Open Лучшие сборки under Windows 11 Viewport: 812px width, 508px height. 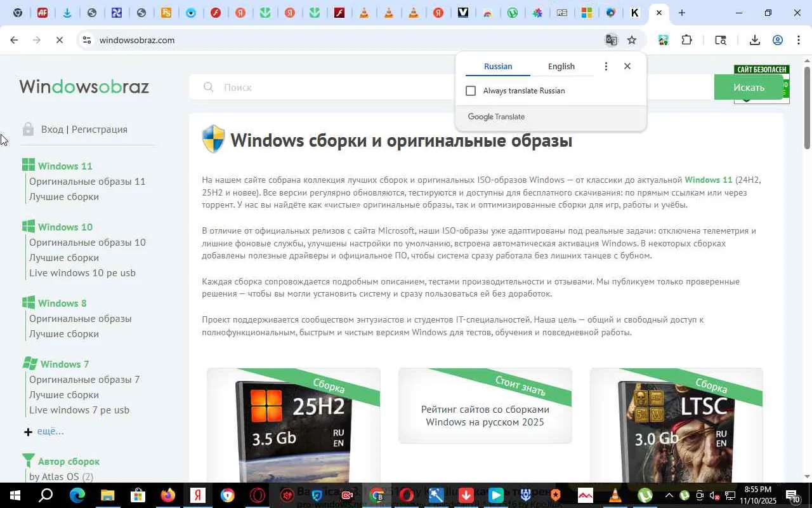tap(64, 196)
